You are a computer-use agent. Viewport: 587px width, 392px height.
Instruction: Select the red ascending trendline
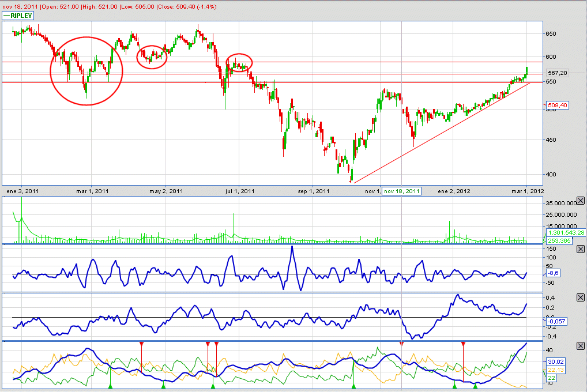click(438, 134)
